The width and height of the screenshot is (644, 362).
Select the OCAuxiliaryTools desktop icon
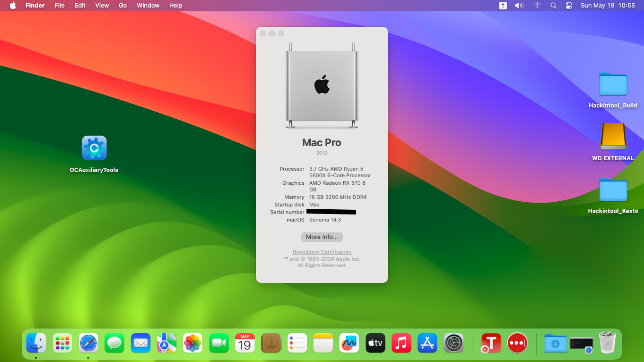point(94,148)
